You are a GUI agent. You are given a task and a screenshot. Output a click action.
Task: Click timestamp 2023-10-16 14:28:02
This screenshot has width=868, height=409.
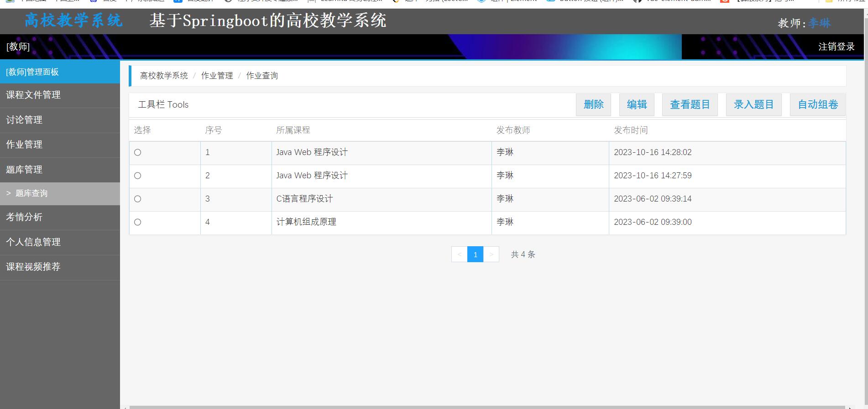653,152
